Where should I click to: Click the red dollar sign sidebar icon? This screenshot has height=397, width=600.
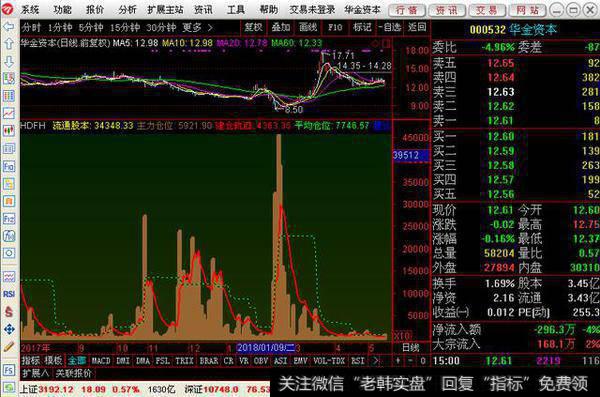click(x=9, y=312)
